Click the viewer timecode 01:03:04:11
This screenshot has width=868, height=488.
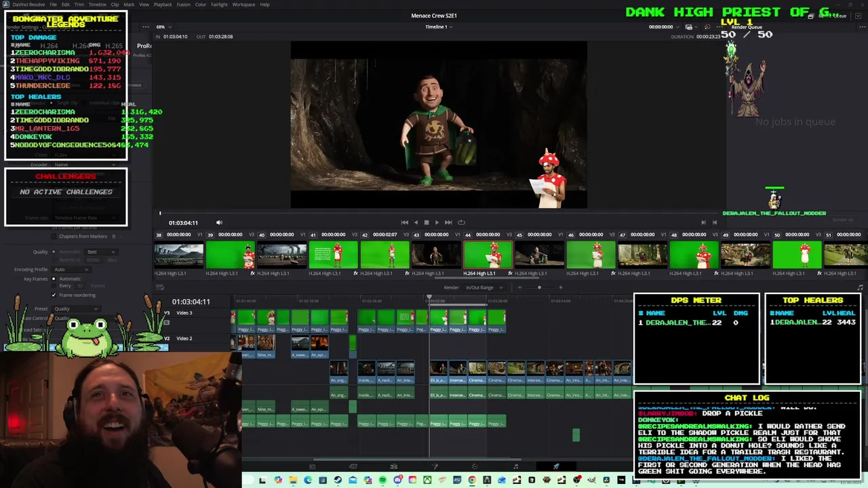pos(183,223)
